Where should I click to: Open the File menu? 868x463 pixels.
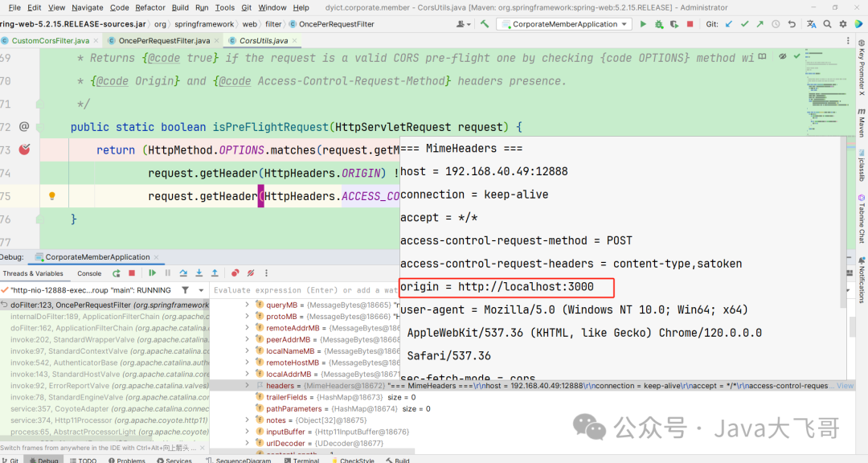[x=14, y=8]
